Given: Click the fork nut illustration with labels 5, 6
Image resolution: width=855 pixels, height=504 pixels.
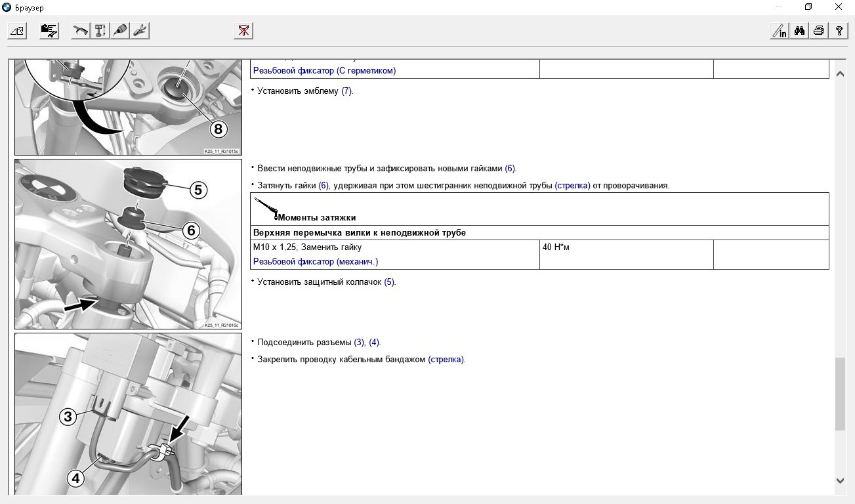Looking at the screenshot, I should (129, 244).
